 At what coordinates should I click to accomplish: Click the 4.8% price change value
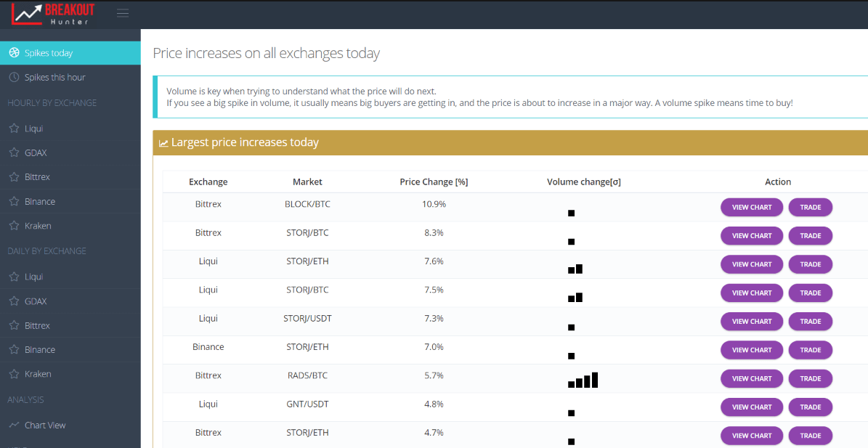click(434, 404)
